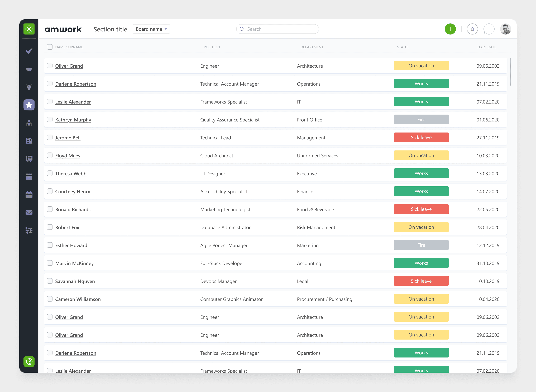Open the building company sidebar icon
This screenshot has height=392, width=536.
[29, 141]
